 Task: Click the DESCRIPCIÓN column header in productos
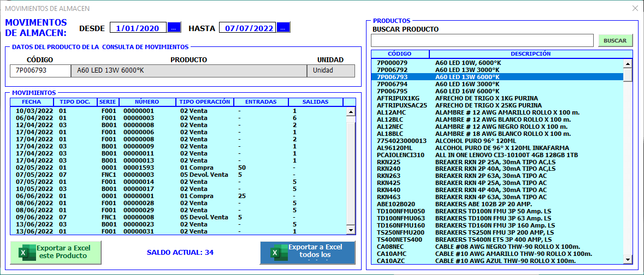point(530,54)
